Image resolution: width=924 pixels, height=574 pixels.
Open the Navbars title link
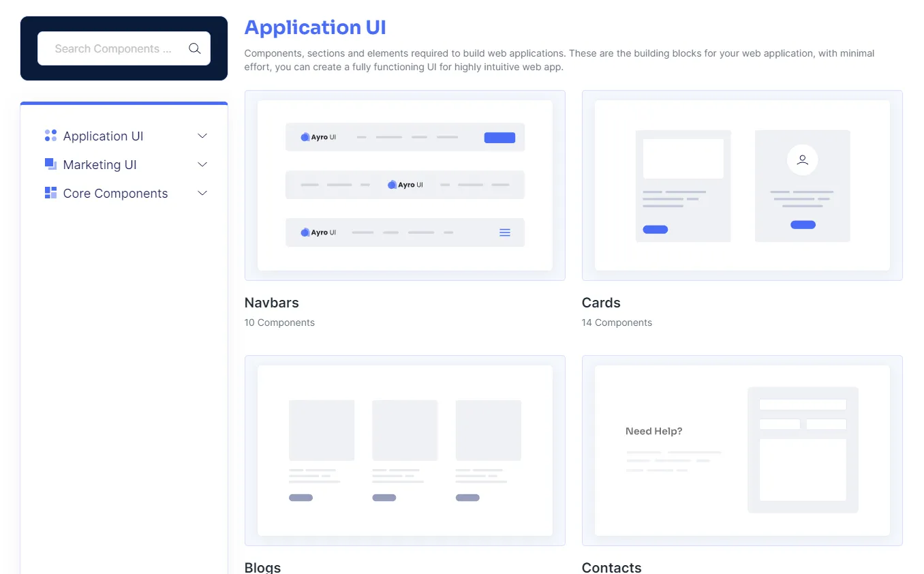click(x=271, y=302)
